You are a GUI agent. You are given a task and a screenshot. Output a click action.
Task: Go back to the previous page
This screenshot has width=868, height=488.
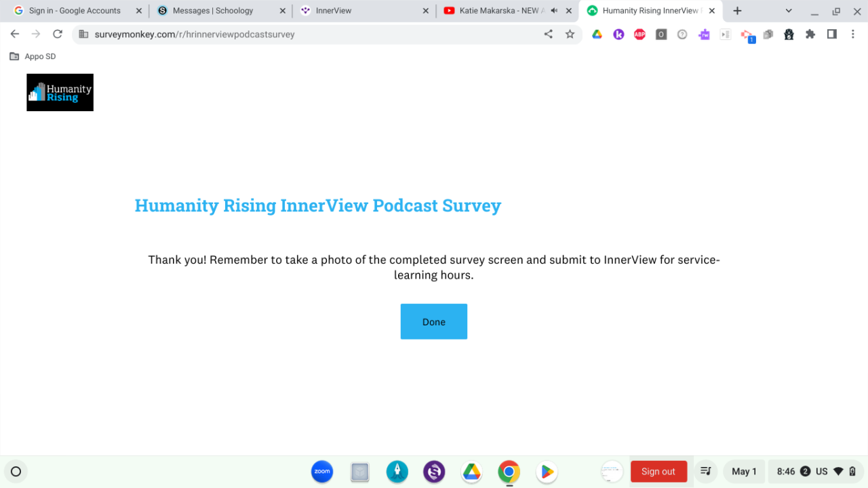pyautogui.click(x=15, y=34)
